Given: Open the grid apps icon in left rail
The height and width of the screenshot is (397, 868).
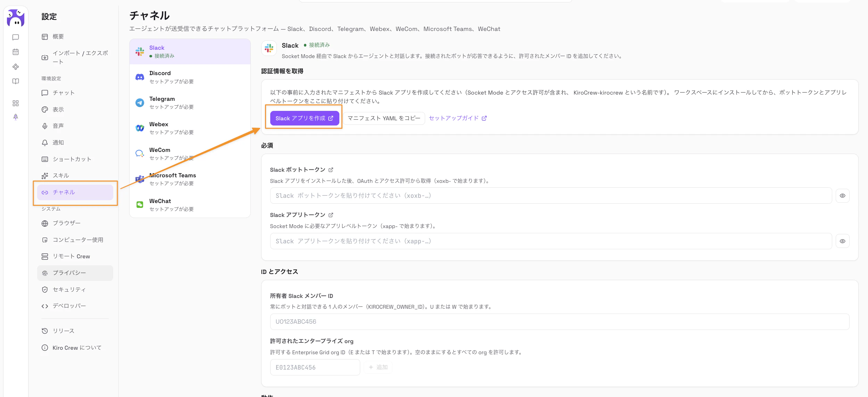Looking at the screenshot, I should pyautogui.click(x=16, y=103).
